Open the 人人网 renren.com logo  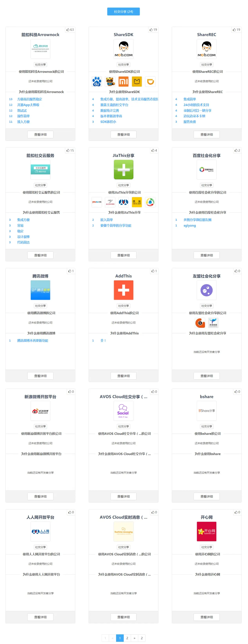tap(40, 531)
